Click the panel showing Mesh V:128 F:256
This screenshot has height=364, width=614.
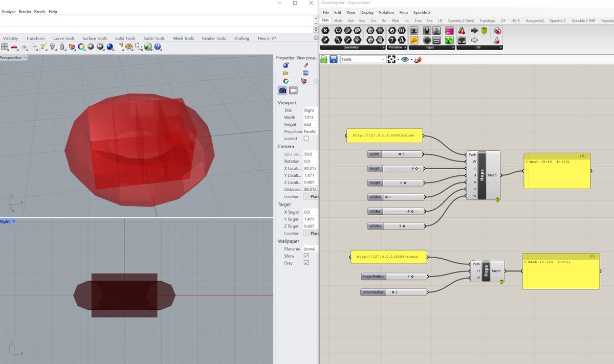point(561,271)
